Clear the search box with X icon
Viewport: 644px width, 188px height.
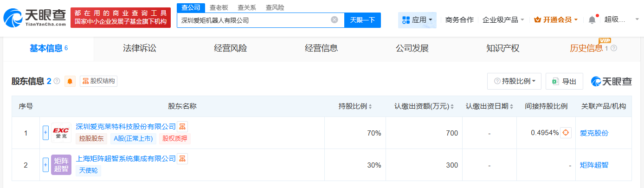[x=334, y=20]
